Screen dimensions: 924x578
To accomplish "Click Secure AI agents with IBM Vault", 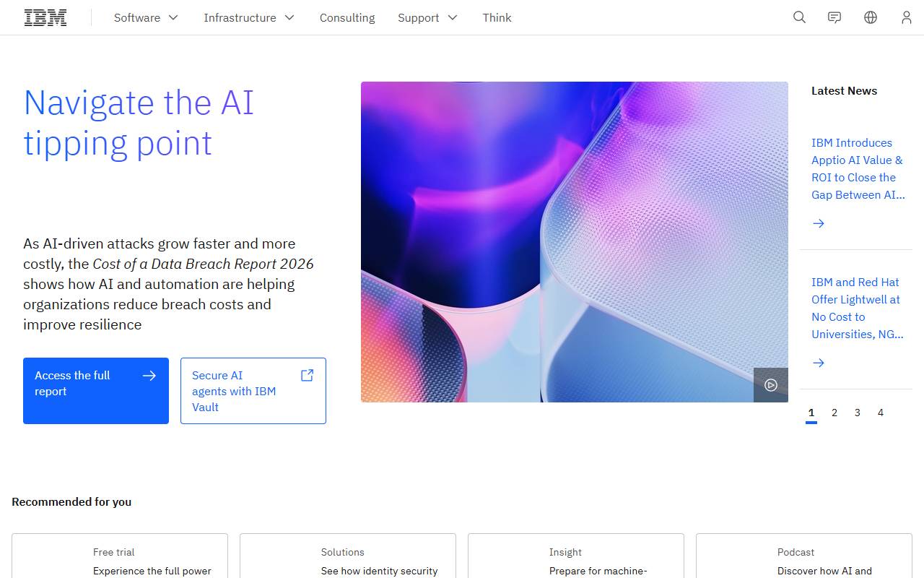I will pos(253,391).
